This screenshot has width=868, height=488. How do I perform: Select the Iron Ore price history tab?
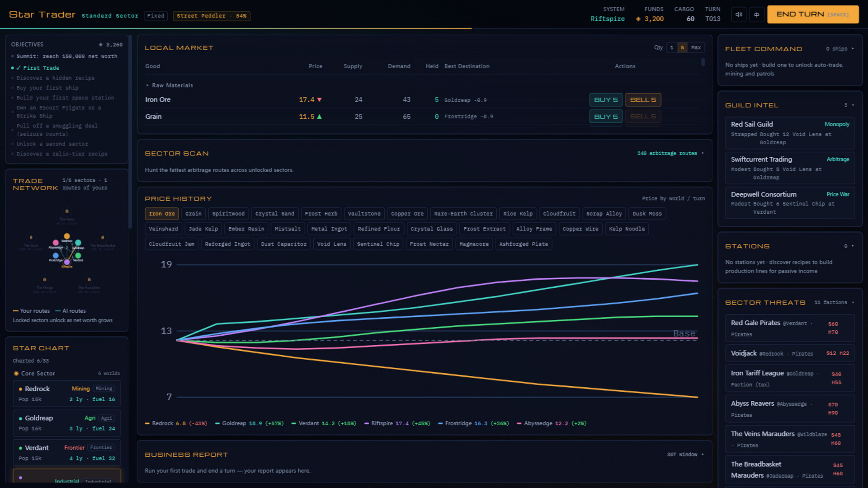pos(162,214)
